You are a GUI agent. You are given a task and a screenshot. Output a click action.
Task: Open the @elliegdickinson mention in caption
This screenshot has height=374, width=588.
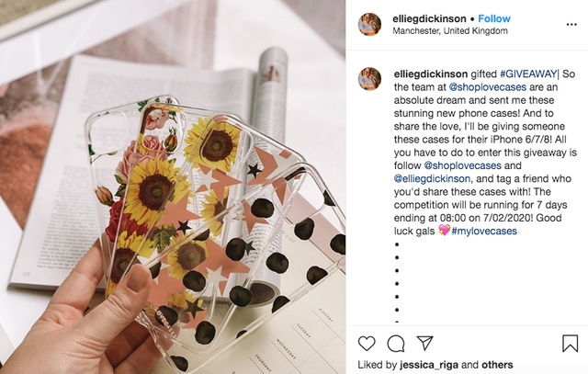click(432, 178)
